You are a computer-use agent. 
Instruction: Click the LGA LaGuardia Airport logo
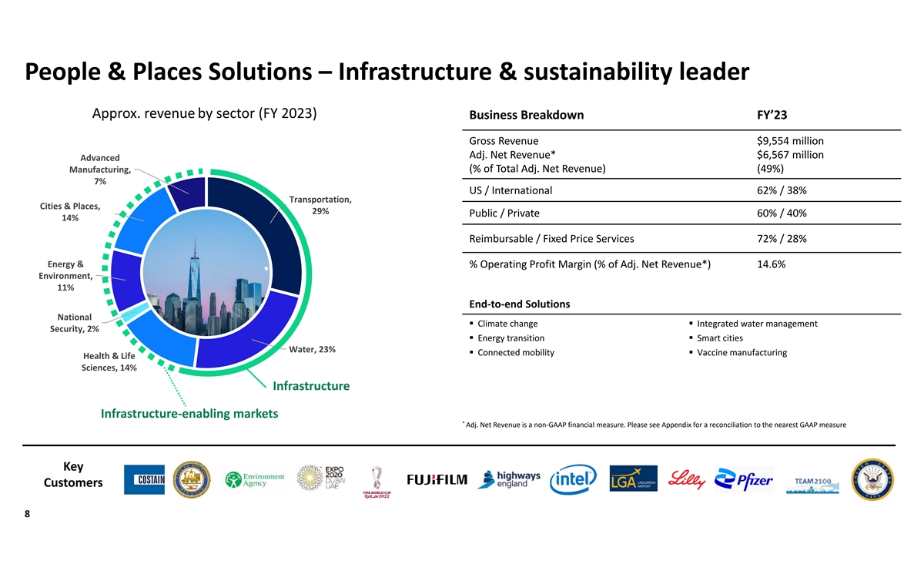(633, 479)
